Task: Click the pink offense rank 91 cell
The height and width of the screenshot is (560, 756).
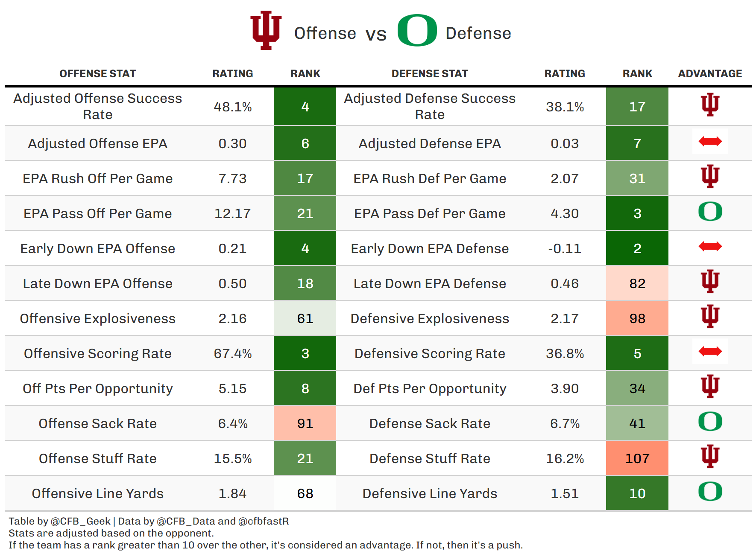Action: click(x=305, y=423)
